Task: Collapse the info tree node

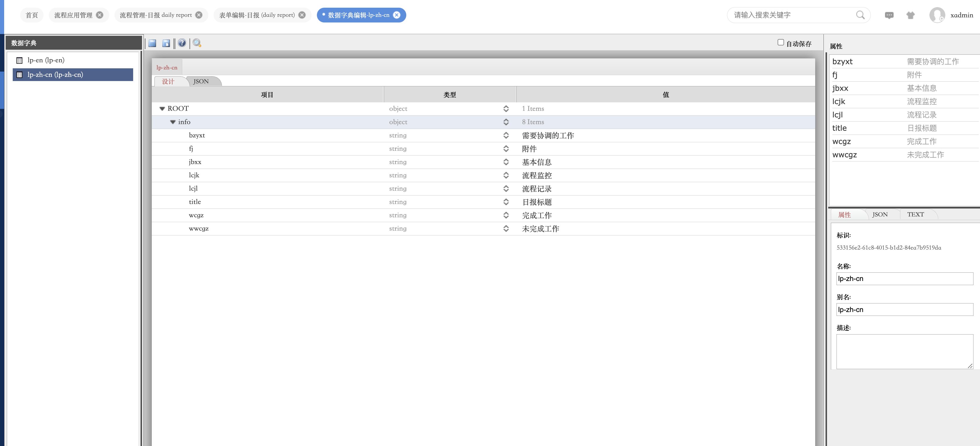Action: click(173, 122)
